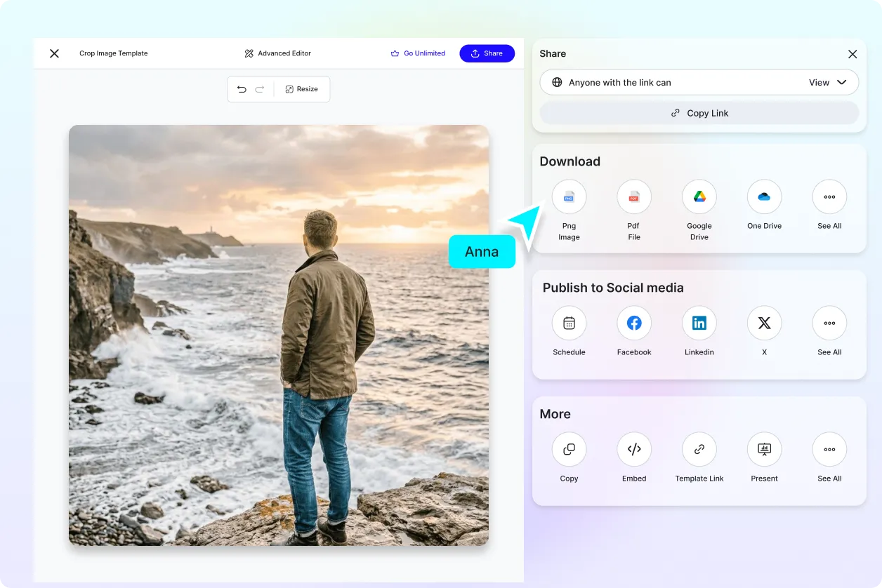Download as Png Image

(569, 197)
